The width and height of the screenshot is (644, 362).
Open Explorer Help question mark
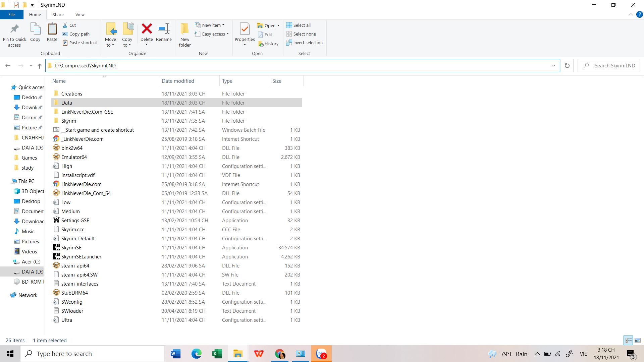639,15
